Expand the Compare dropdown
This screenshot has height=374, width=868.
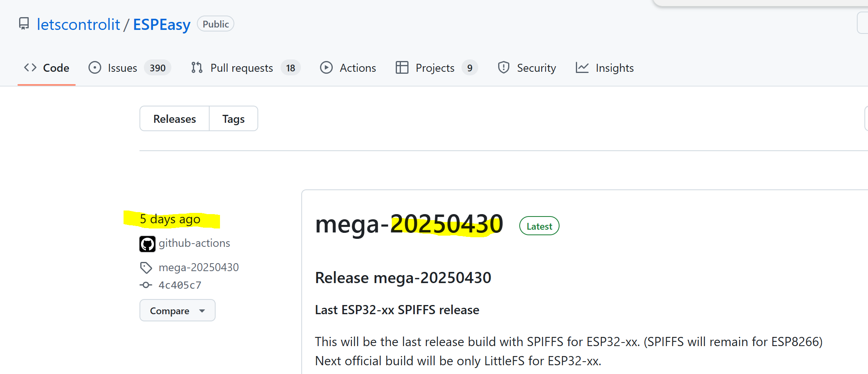[x=177, y=310]
